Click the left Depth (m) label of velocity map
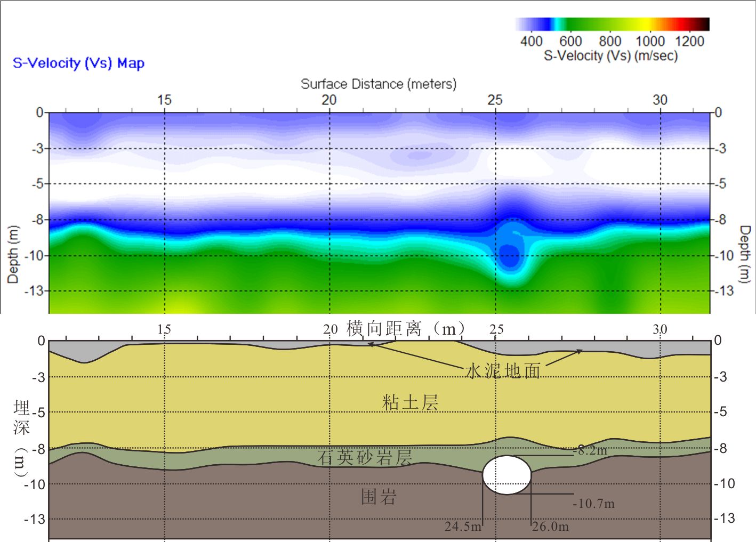 [13, 254]
